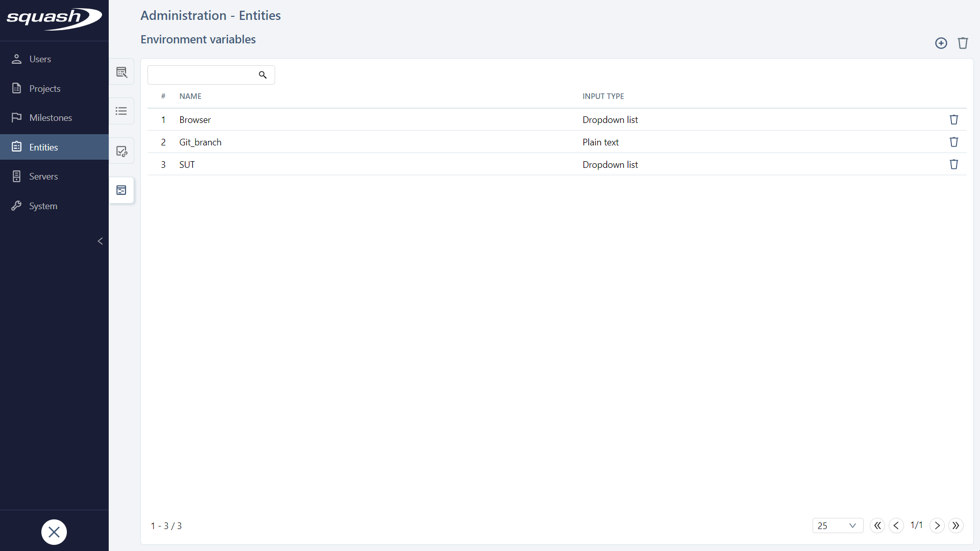Open the linked requirements rules panel icon
Viewport: 980px width, 551px height.
tap(122, 151)
